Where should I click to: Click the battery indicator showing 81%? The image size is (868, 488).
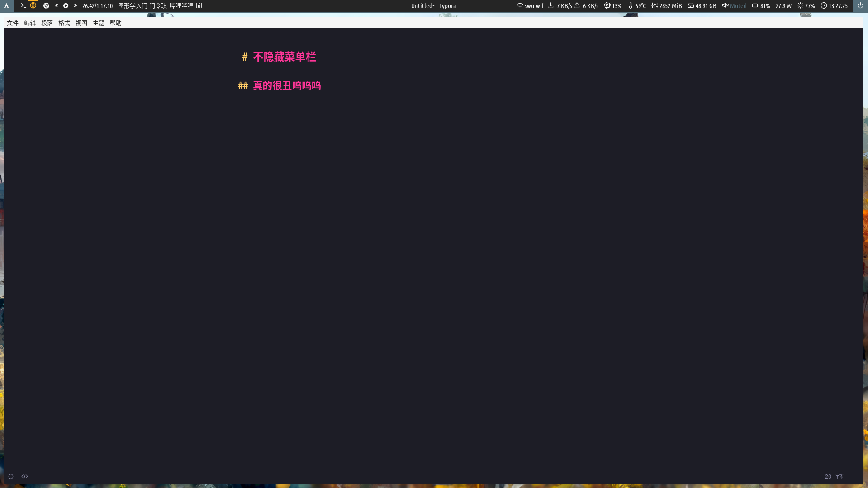[x=760, y=6]
